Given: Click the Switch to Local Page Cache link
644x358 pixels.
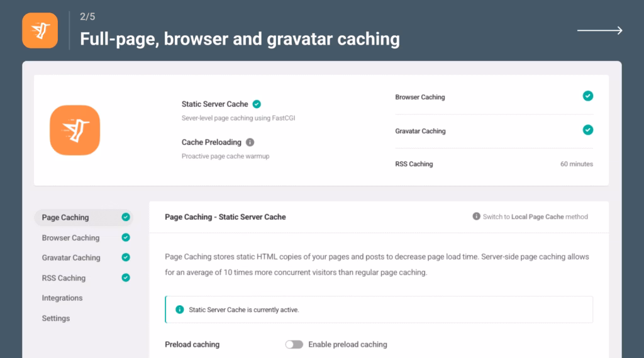Looking at the screenshot, I should [x=535, y=217].
